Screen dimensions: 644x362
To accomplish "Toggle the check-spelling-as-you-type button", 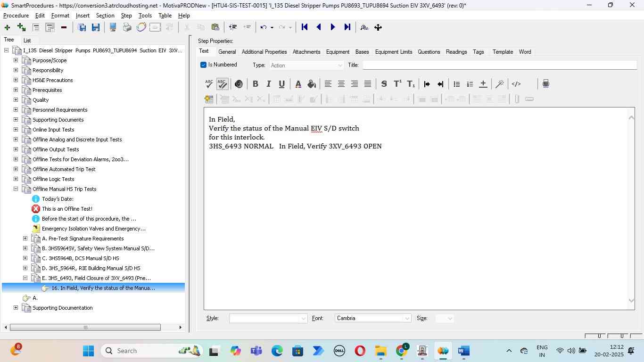I will 222,84.
